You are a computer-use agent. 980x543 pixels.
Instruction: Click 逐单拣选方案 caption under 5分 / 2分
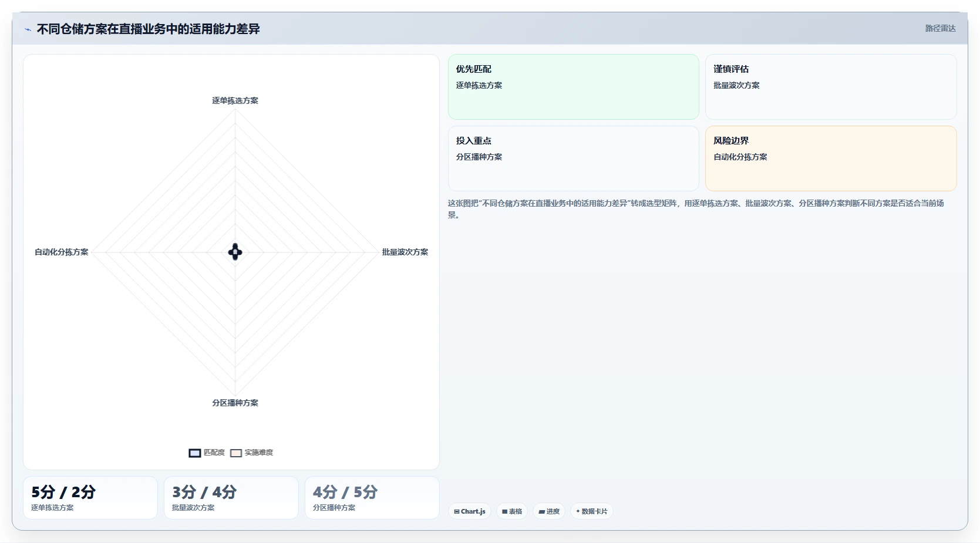click(52, 508)
